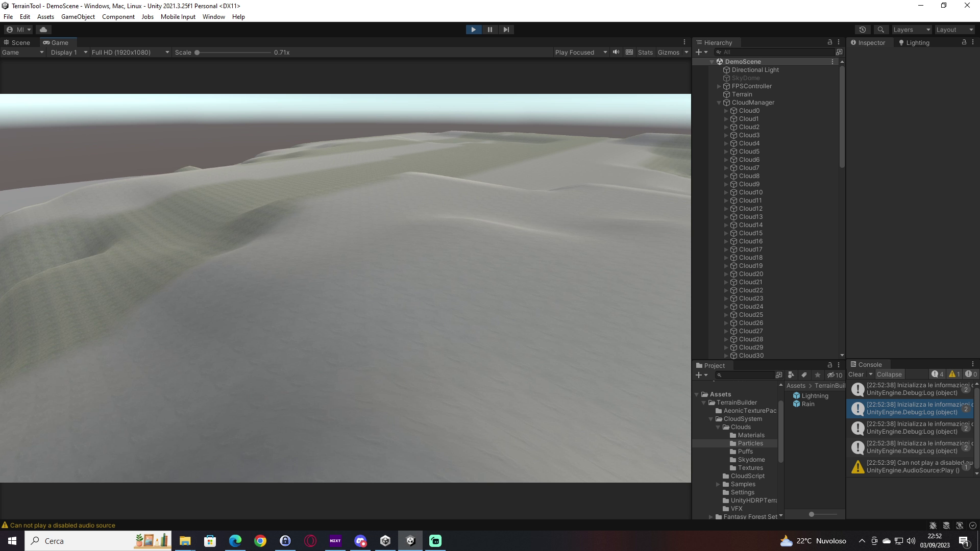Collapse the CloudManager object
This screenshot has width=980, height=551.
click(719, 103)
